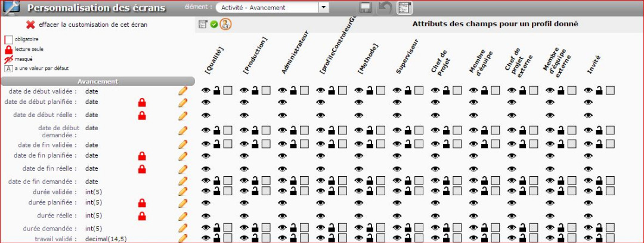Screen dimensions: 644x243
Task: Check mandatory box for Superviseur 'durée validée'
Action: point(419,191)
